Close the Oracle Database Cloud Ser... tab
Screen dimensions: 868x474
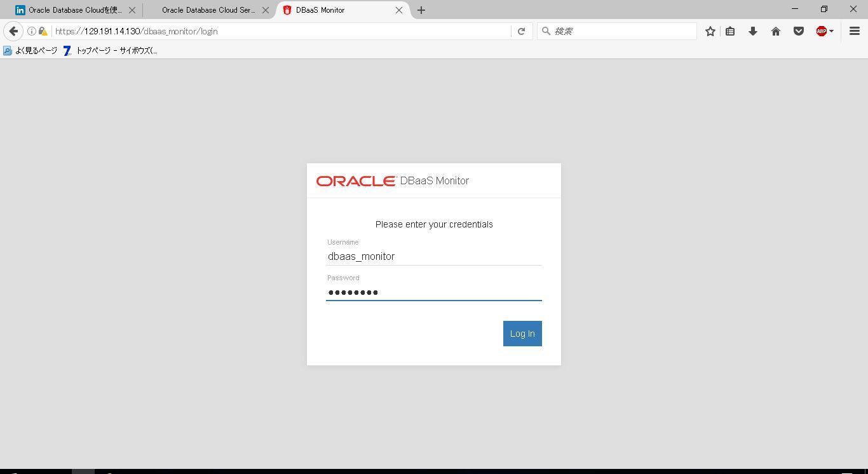pos(266,10)
